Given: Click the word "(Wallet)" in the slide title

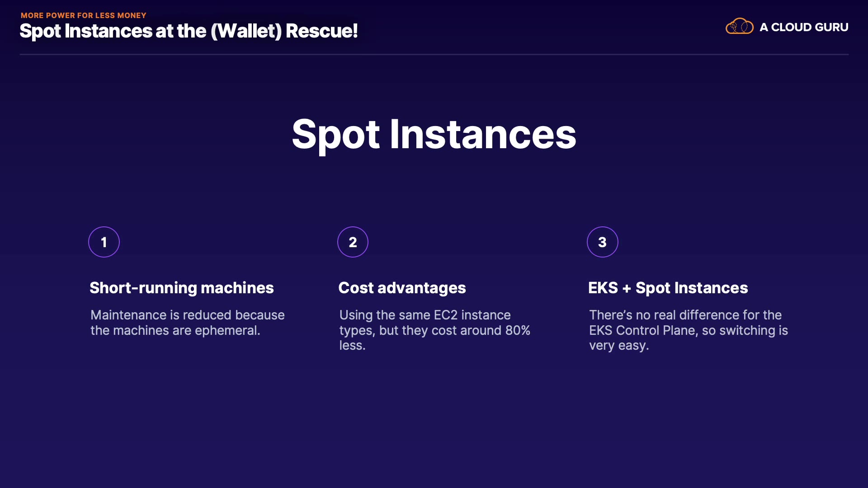Looking at the screenshot, I should click(x=246, y=31).
